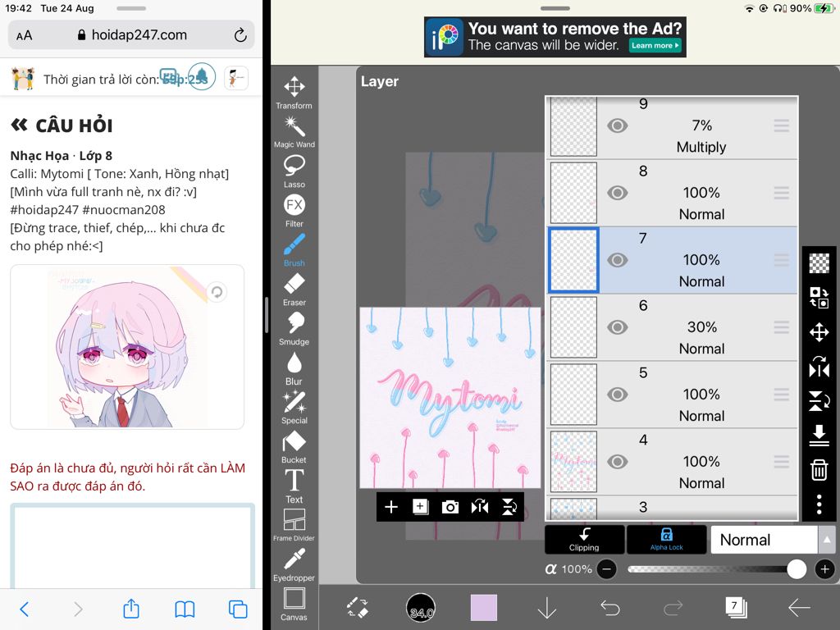The height and width of the screenshot is (630, 840).
Task: Toggle brush/eraser switch icon in bottom bar
Action: (x=358, y=608)
